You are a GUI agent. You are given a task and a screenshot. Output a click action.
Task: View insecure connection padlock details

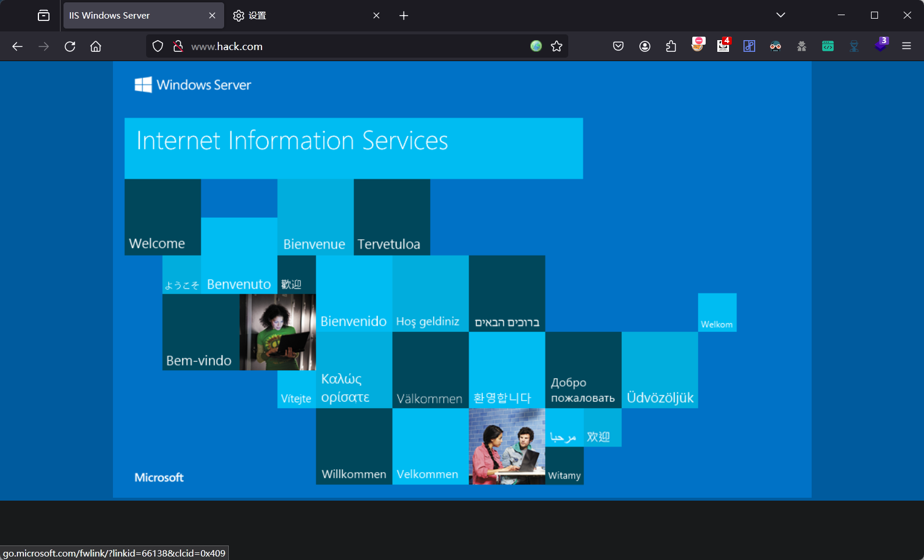[x=178, y=47]
